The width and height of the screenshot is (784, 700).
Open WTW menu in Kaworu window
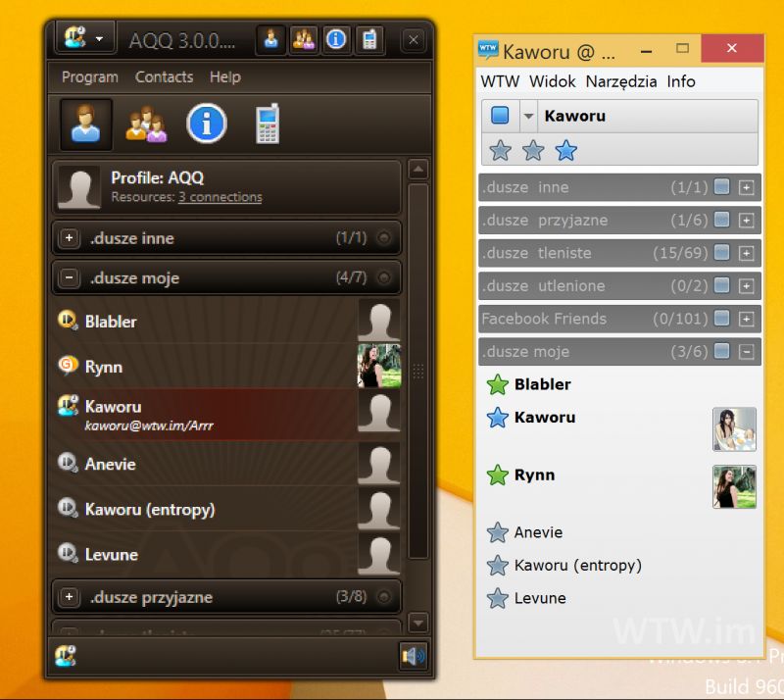click(500, 81)
